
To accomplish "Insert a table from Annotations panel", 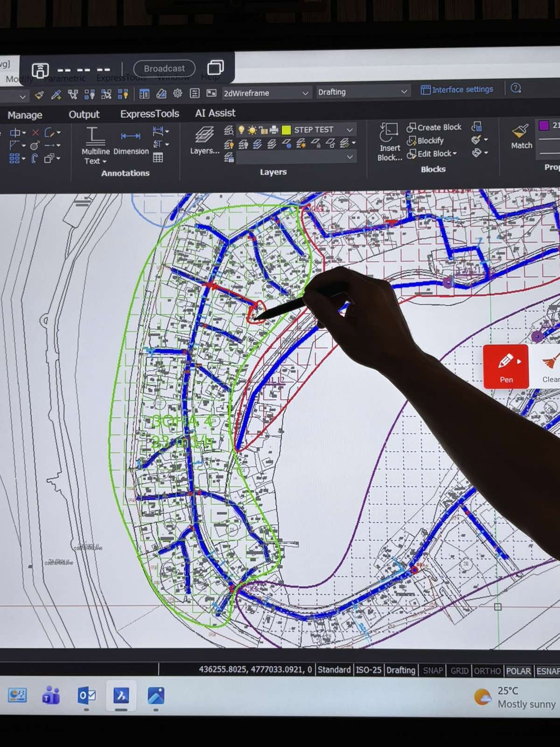I will (158, 158).
